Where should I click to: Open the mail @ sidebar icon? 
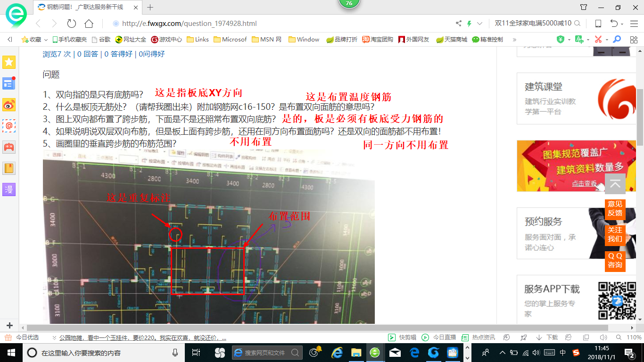(x=9, y=125)
